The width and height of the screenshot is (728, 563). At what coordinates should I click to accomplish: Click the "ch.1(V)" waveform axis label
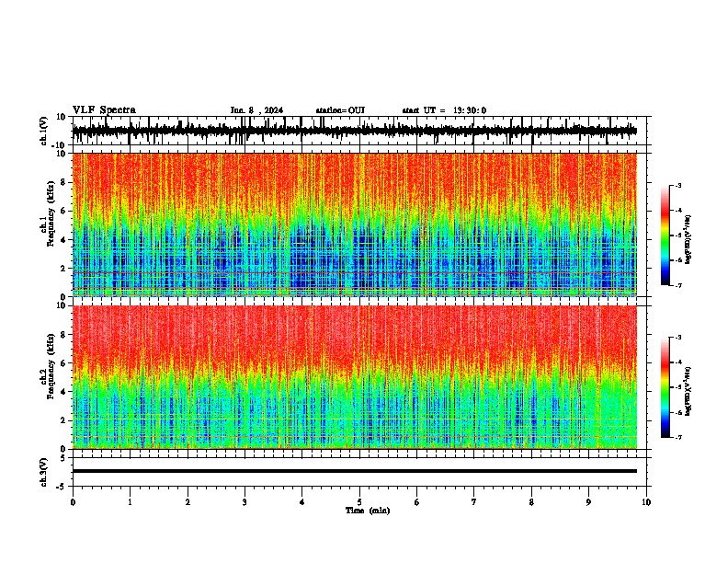[44, 131]
